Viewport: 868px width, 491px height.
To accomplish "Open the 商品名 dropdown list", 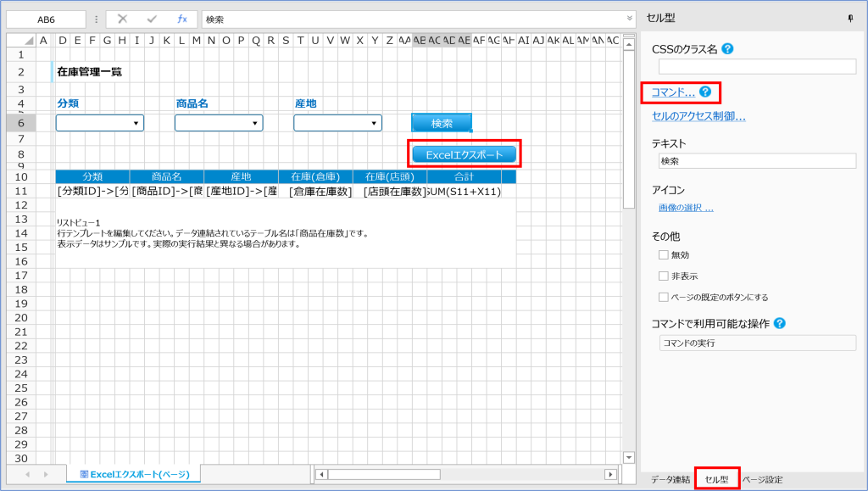I will click(257, 122).
